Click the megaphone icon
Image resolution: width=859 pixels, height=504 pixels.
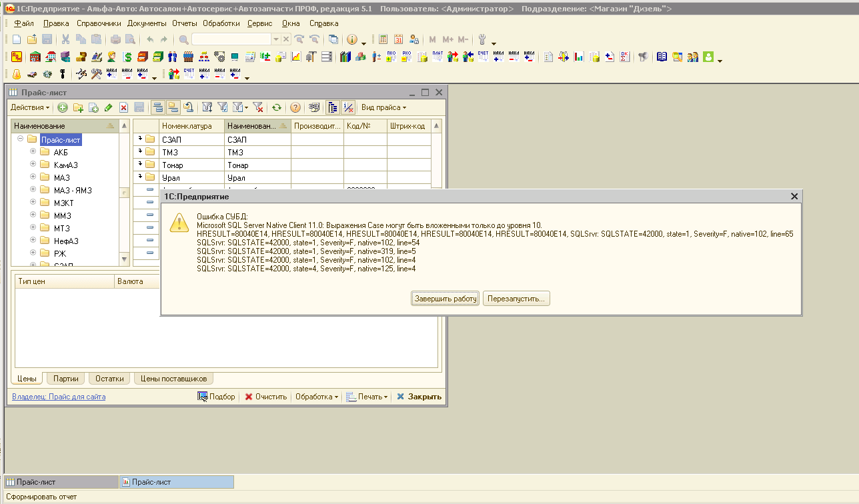643,57
